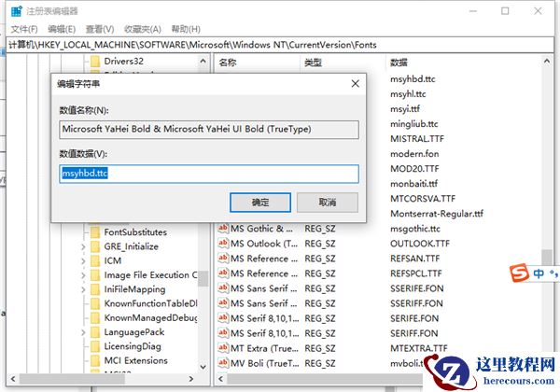
Task: Expand the Image File Execution node
Action: [x=83, y=275]
